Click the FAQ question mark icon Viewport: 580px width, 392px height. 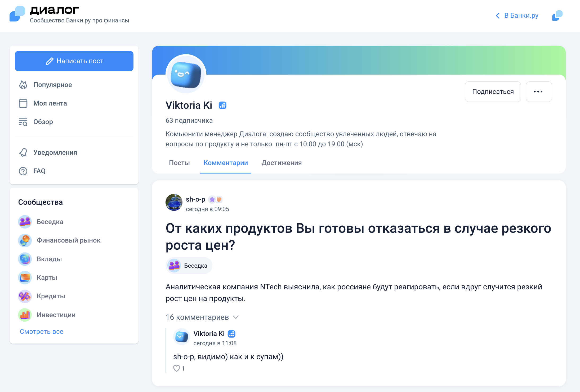click(x=23, y=171)
